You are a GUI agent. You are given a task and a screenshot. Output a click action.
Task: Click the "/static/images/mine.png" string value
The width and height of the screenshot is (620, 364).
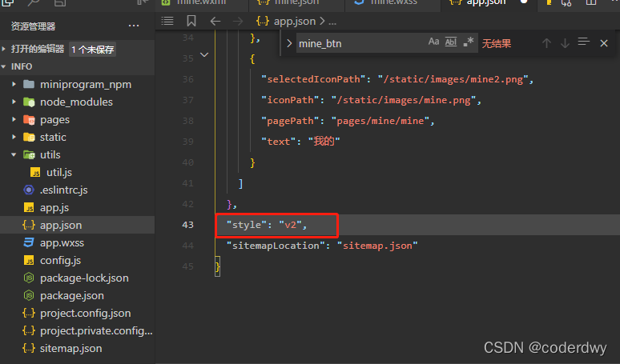[404, 100]
